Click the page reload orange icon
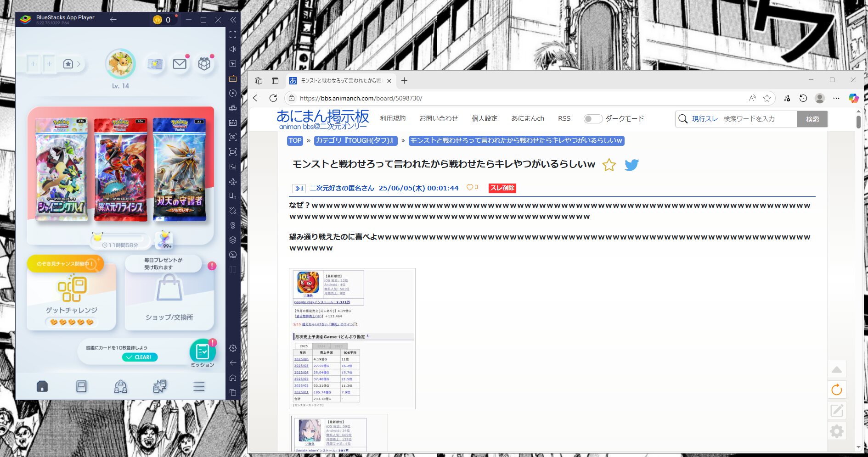This screenshot has width=868, height=457. tap(836, 390)
